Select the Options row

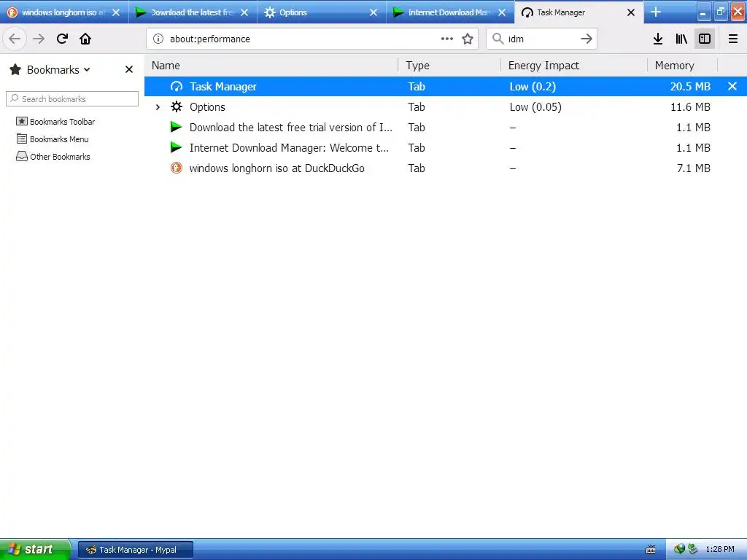(446, 106)
